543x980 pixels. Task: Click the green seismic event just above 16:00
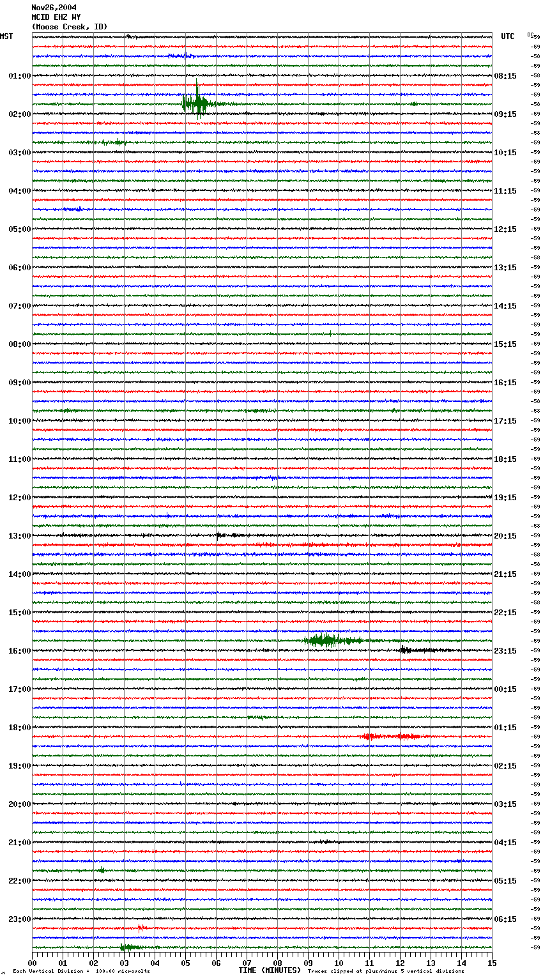(x=332, y=640)
